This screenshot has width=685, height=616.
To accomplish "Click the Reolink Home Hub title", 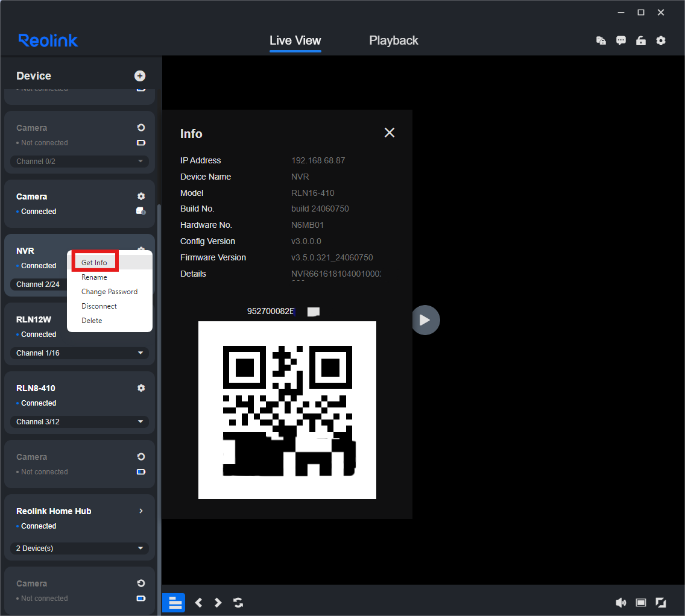I will [x=54, y=511].
